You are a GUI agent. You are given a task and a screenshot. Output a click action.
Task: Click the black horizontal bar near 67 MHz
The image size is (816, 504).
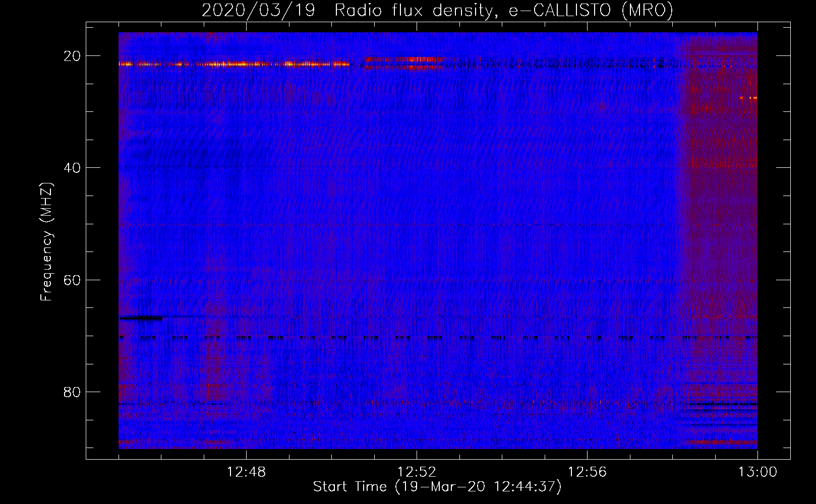click(141, 318)
